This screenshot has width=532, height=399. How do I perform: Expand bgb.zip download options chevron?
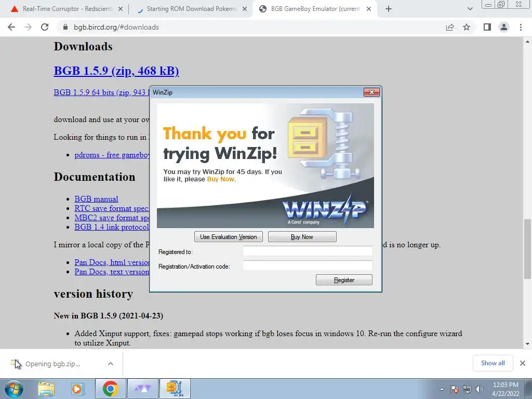point(111,364)
